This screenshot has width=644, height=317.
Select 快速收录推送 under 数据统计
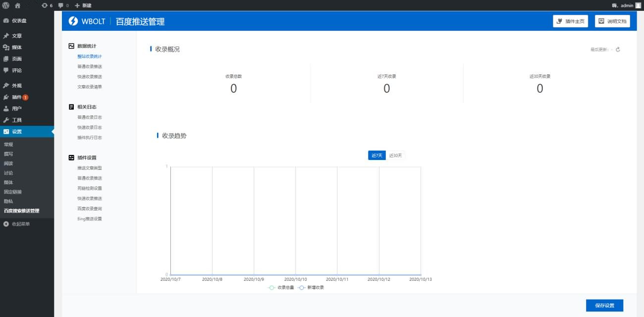point(90,77)
